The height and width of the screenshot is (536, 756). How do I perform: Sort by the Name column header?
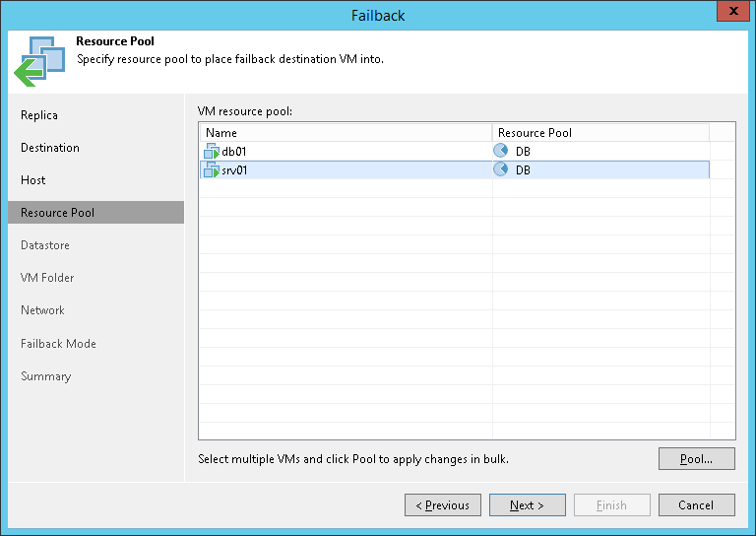(345, 133)
